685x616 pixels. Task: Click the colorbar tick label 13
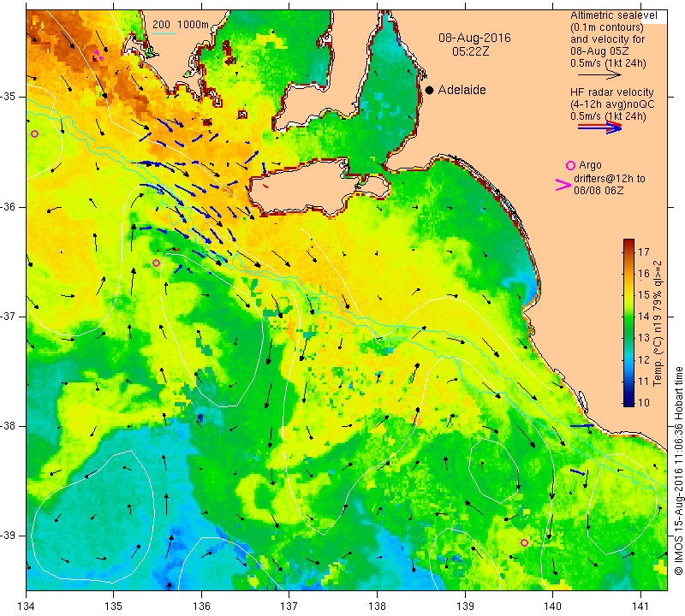pos(644,337)
